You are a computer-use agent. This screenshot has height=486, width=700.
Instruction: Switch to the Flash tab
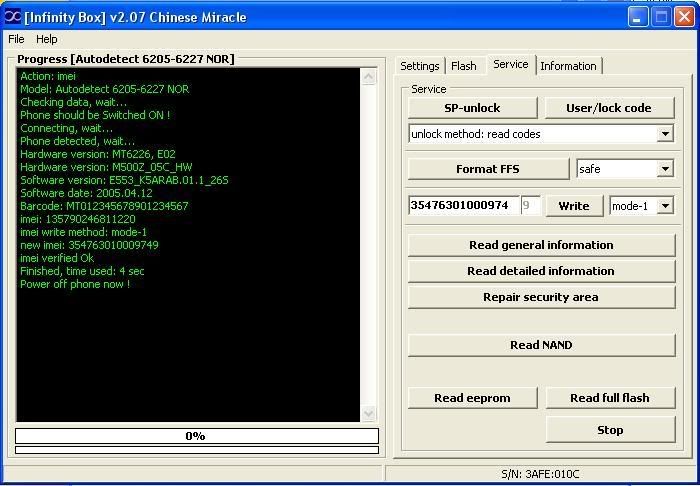click(x=463, y=66)
